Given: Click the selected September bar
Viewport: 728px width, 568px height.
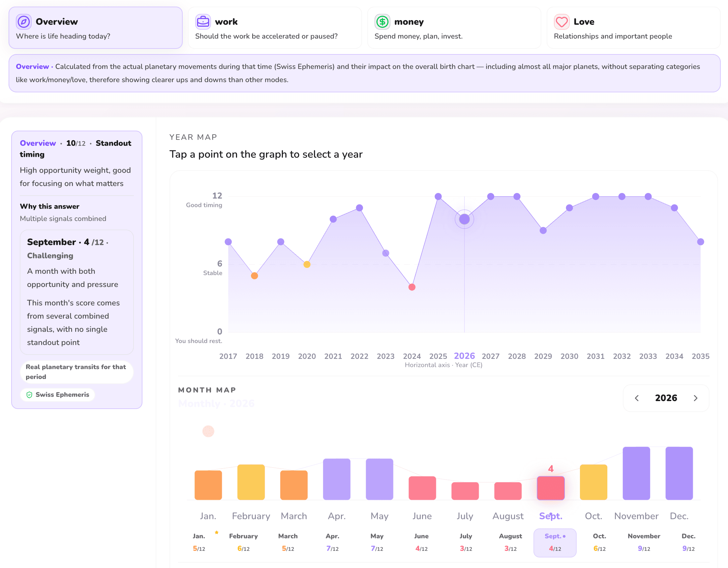Looking at the screenshot, I should coord(551,488).
